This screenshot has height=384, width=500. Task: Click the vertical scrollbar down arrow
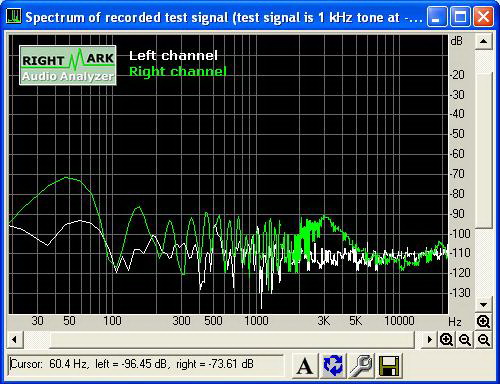point(484,305)
